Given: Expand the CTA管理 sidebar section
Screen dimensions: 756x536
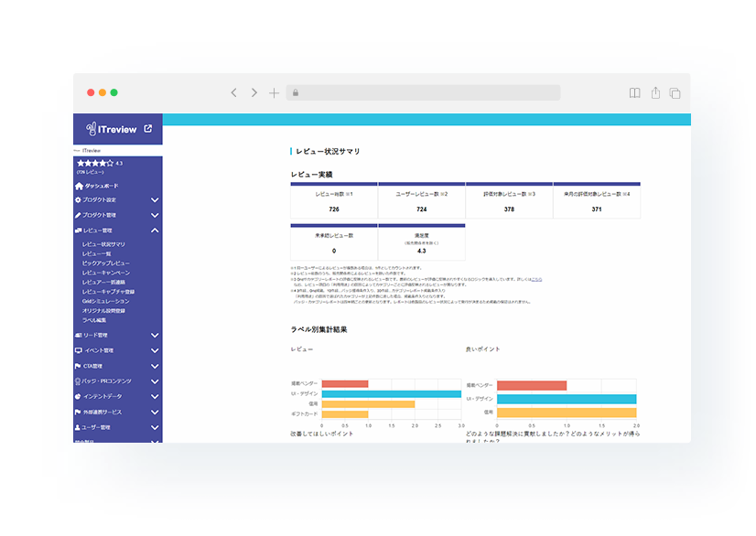Looking at the screenshot, I should tap(155, 366).
